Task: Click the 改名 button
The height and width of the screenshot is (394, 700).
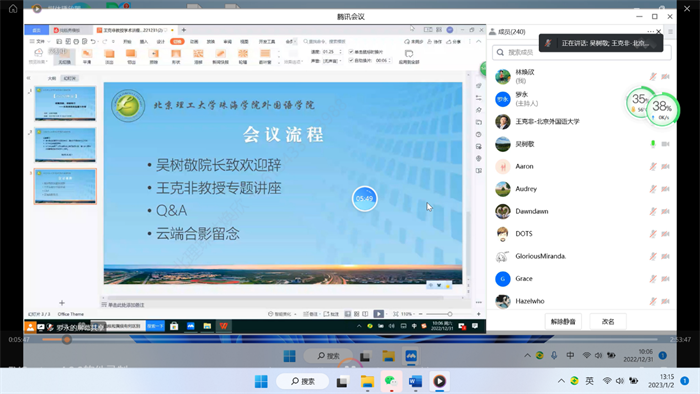Action: click(608, 321)
